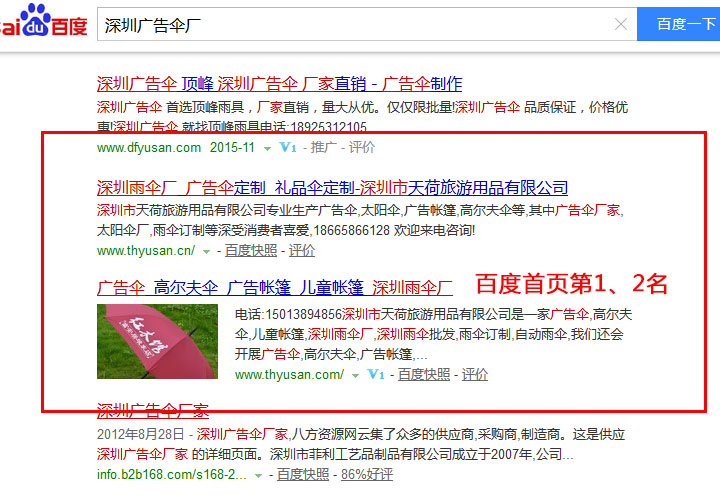Expand dropdown arrow next to www.dfyusan.com
Viewport: 720px width, 496px height.
(267, 149)
